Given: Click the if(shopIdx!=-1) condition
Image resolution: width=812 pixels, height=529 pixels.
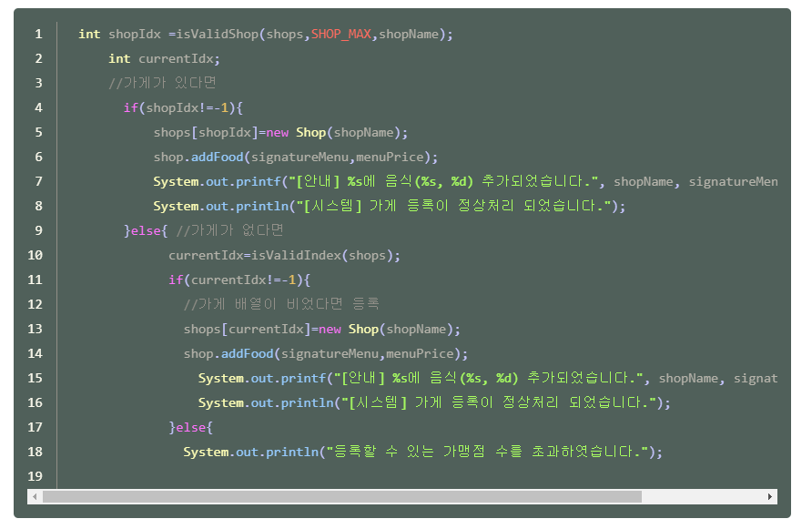Looking at the screenshot, I should coord(182,107).
